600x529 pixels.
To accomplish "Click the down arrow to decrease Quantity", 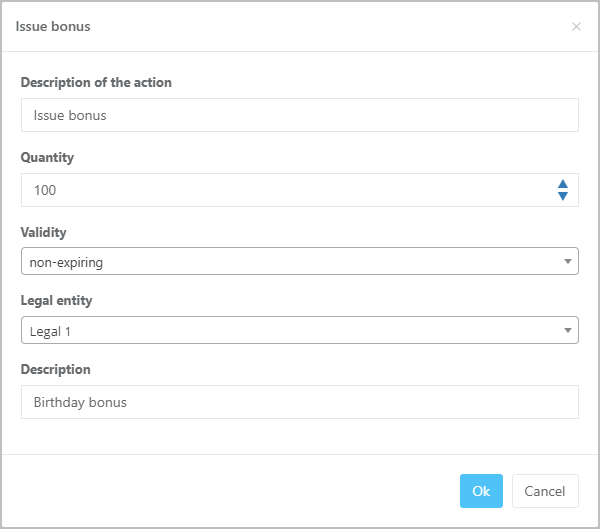I will click(x=563, y=196).
